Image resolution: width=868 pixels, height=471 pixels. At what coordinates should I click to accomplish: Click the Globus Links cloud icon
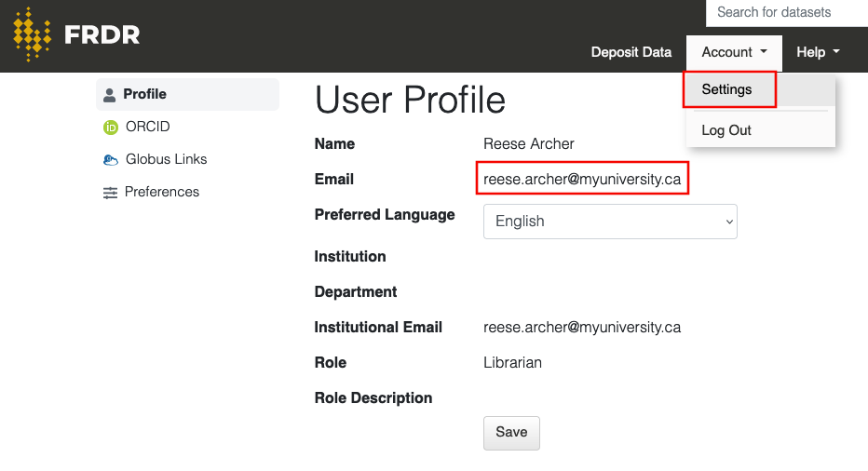(x=111, y=160)
